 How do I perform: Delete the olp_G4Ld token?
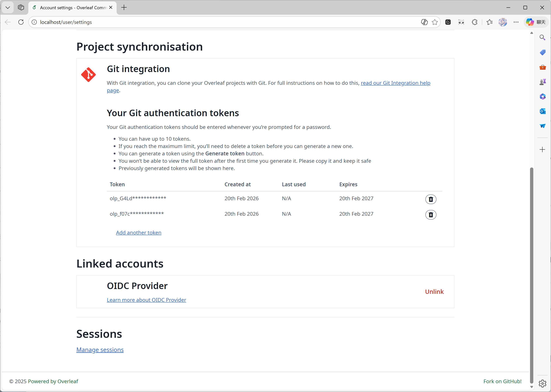point(431,199)
